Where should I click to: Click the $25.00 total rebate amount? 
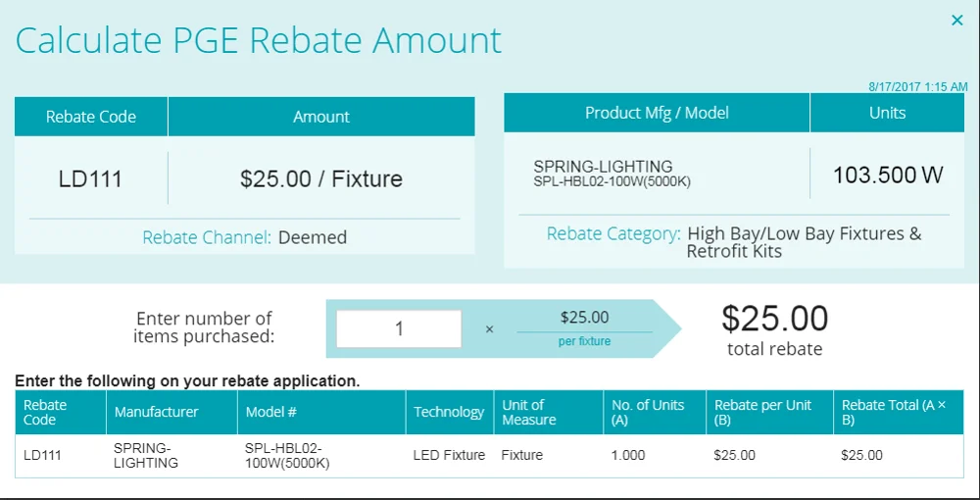click(x=774, y=319)
